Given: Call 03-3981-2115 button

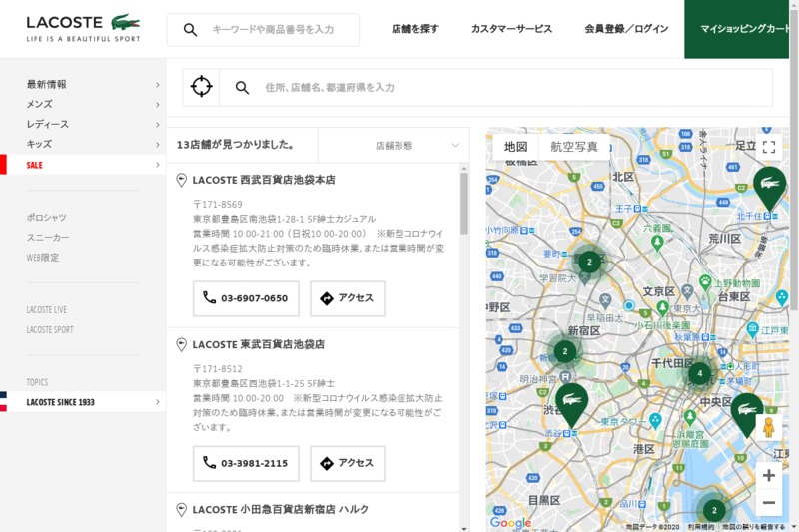Looking at the screenshot, I should click(x=246, y=463).
